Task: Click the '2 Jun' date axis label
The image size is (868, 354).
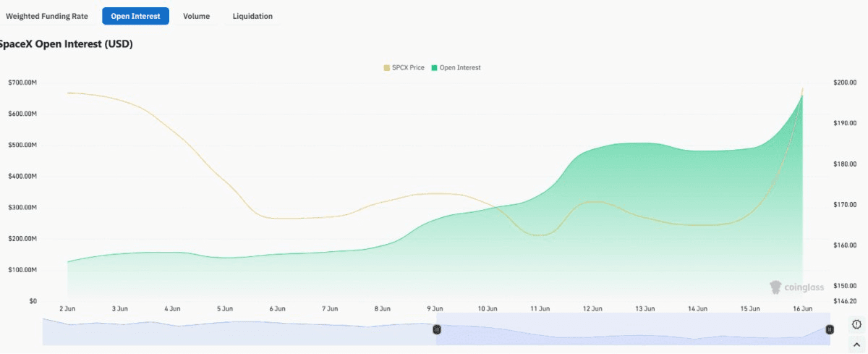Action: [x=67, y=308]
